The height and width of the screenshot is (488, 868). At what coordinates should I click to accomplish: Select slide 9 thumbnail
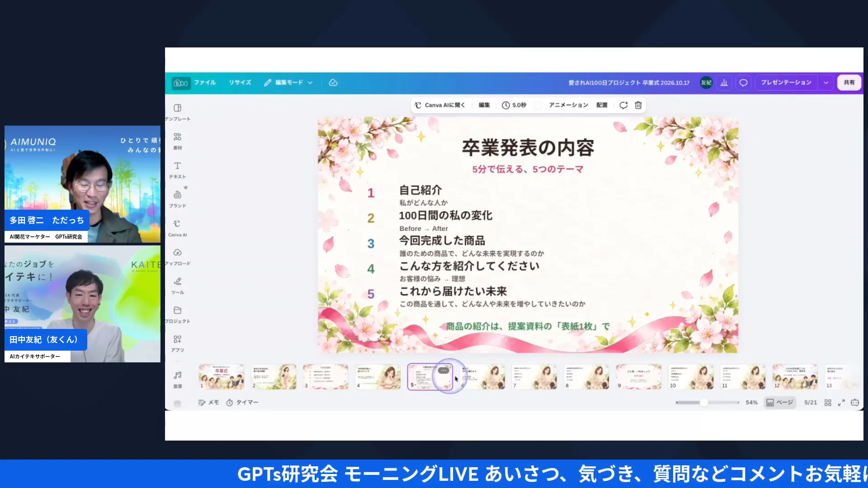coord(639,377)
